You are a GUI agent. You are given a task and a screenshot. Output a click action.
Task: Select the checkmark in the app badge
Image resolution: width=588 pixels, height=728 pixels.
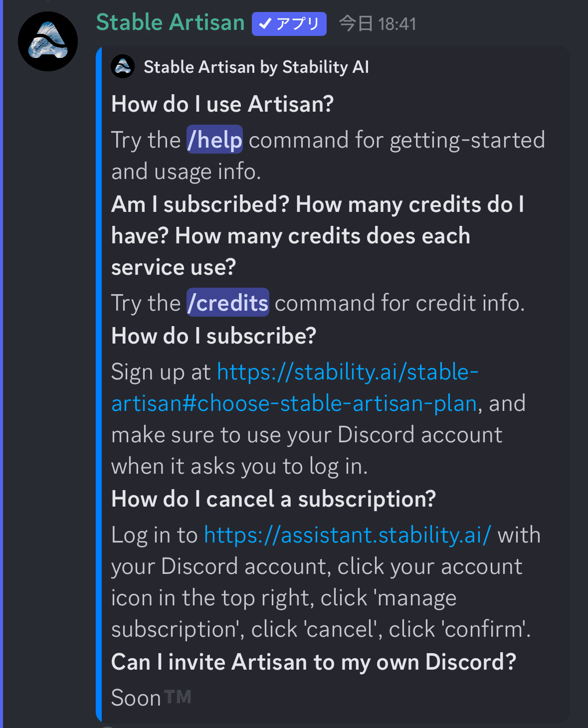point(265,24)
